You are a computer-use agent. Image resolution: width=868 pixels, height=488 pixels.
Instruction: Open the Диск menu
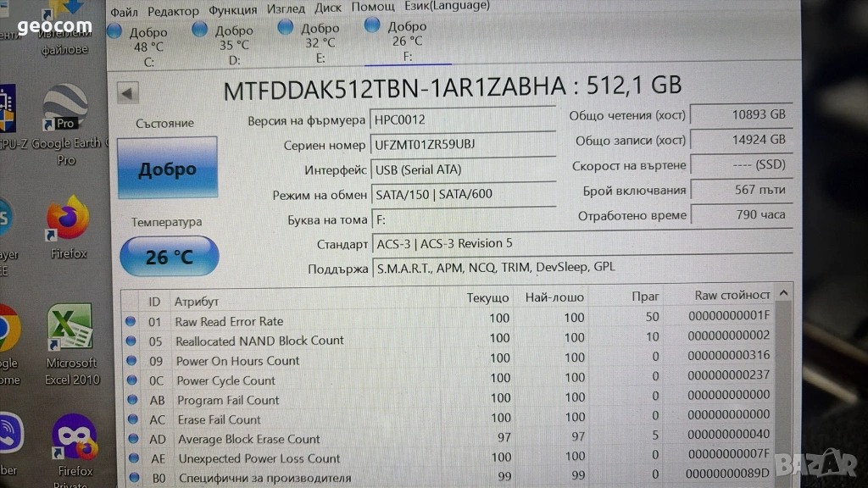point(328,8)
